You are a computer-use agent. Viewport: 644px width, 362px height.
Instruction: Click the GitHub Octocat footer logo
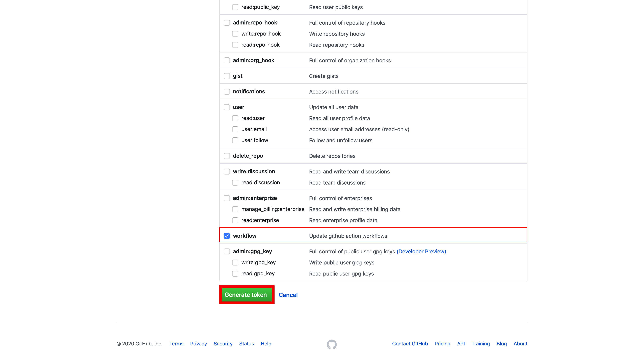332,344
